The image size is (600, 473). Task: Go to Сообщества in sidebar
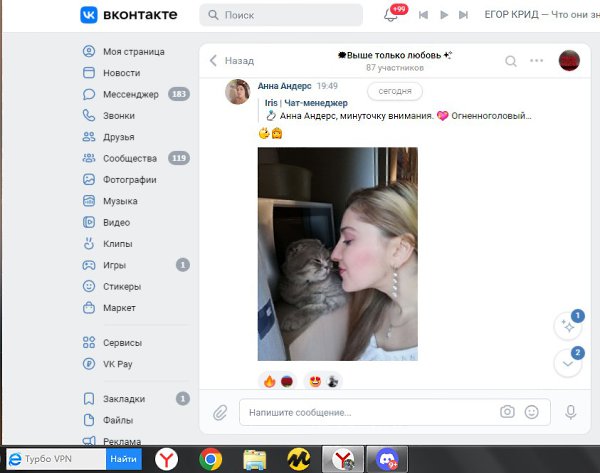click(x=129, y=158)
